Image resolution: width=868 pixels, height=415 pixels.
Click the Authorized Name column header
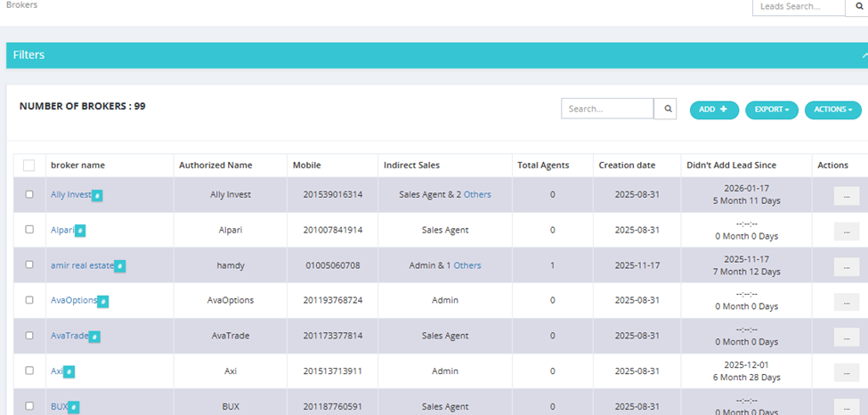click(215, 165)
